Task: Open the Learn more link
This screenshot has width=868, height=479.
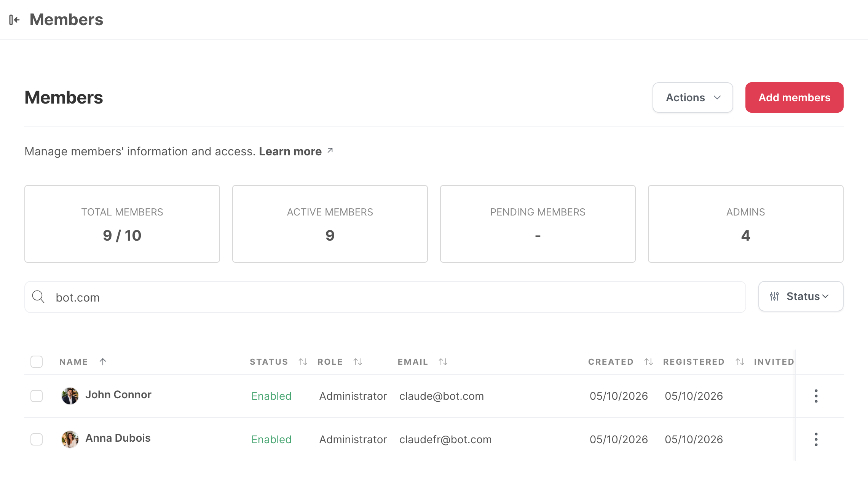Action: [x=290, y=151]
